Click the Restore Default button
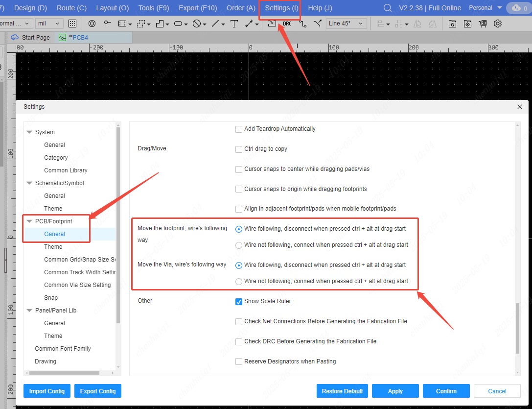The width and height of the screenshot is (532, 409). click(x=342, y=391)
